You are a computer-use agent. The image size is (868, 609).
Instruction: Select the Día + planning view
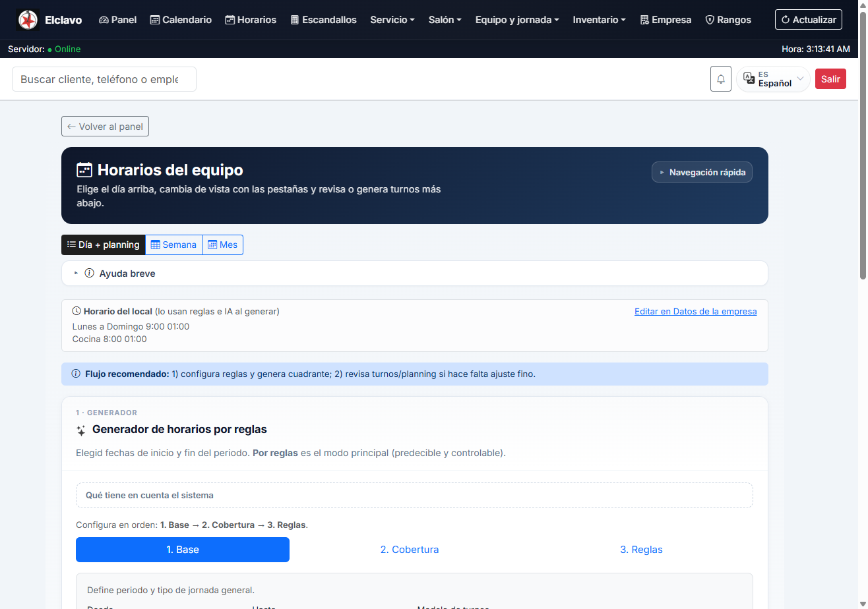[x=104, y=245]
